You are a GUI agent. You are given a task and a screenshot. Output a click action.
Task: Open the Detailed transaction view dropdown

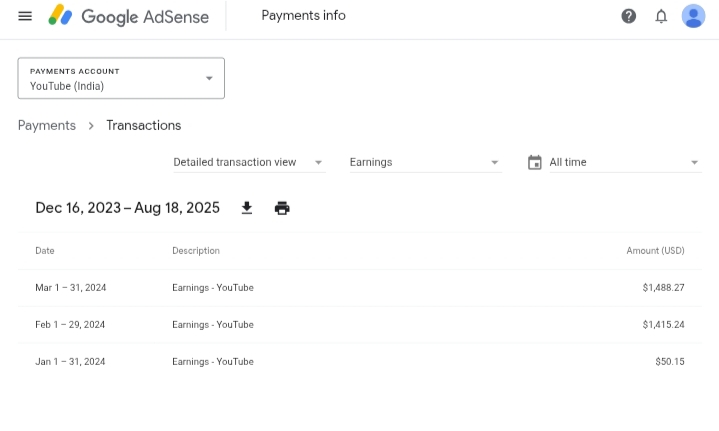tap(248, 162)
